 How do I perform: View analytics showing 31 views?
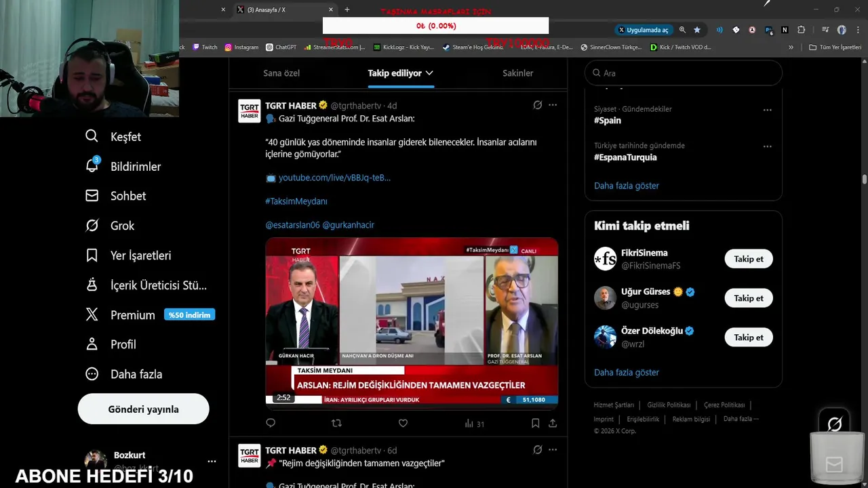[x=474, y=424]
